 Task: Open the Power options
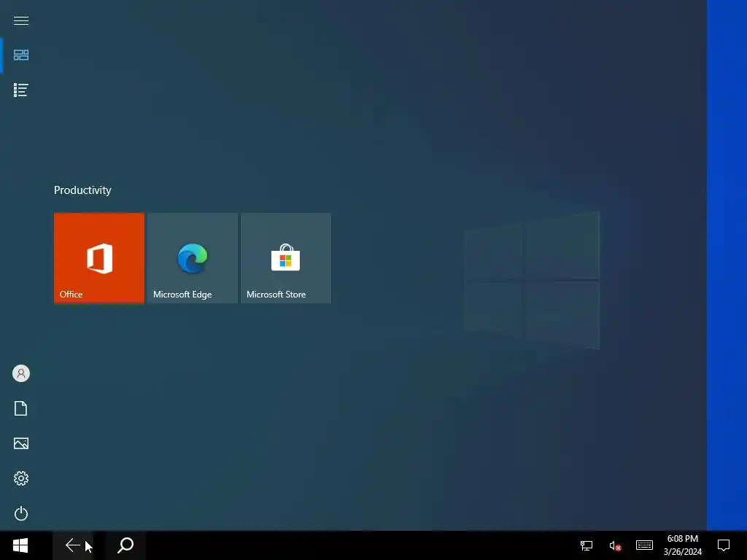pyautogui.click(x=21, y=513)
